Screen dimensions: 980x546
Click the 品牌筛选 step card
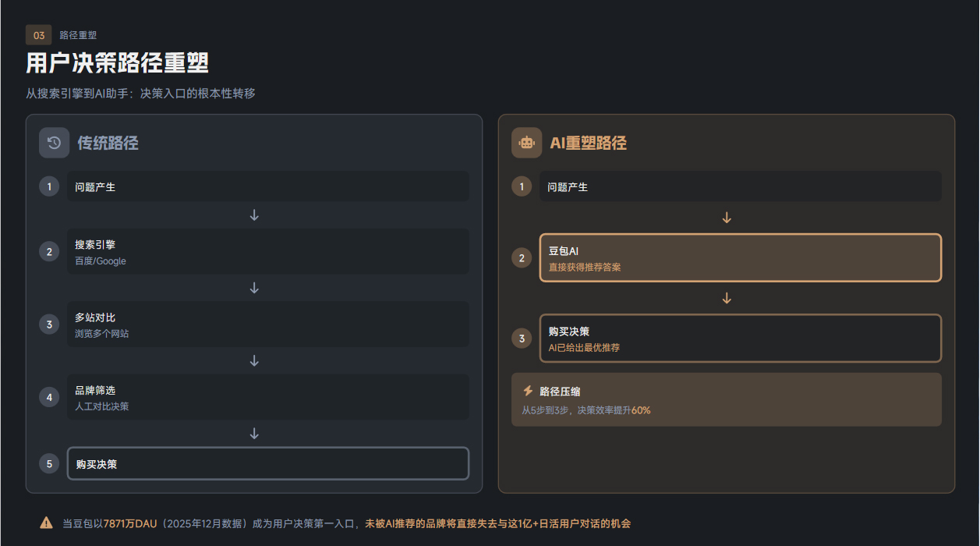tap(267, 397)
